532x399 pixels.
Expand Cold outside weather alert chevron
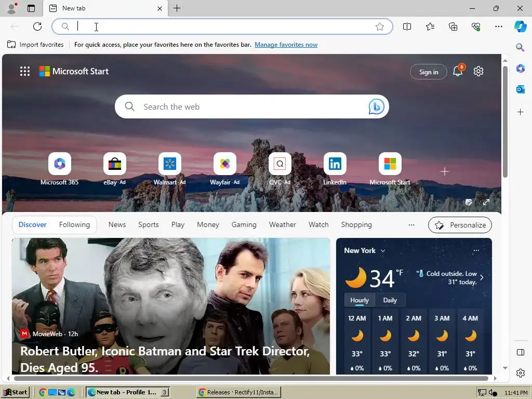(482, 277)
